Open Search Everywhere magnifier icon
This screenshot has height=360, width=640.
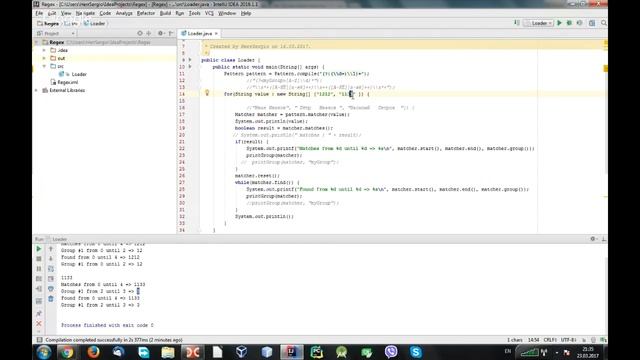pyautogui.click(x=604, y=23)
